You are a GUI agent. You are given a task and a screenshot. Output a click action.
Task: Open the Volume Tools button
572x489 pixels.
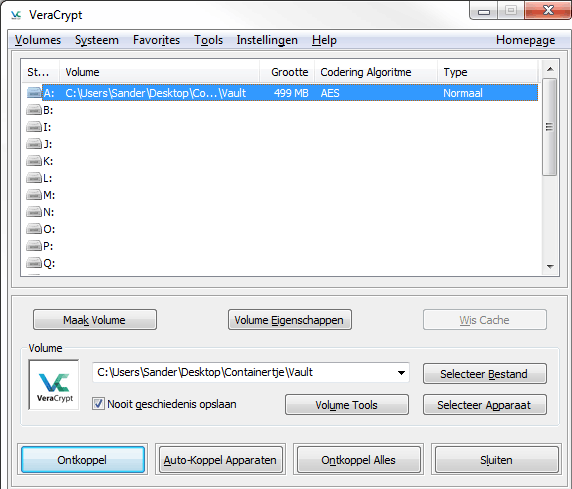[347, 404]
